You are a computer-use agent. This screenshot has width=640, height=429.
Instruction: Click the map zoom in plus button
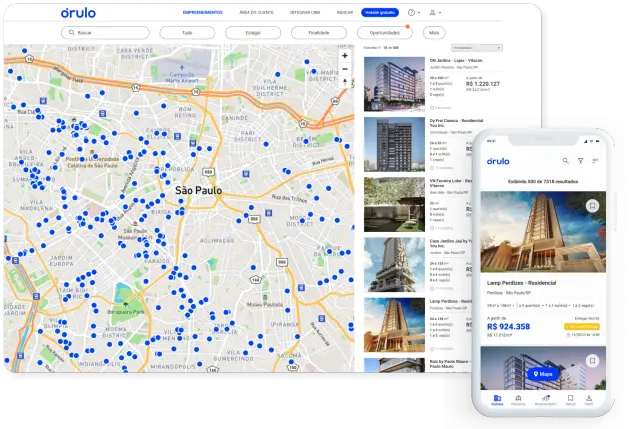[x=345, y=56]
